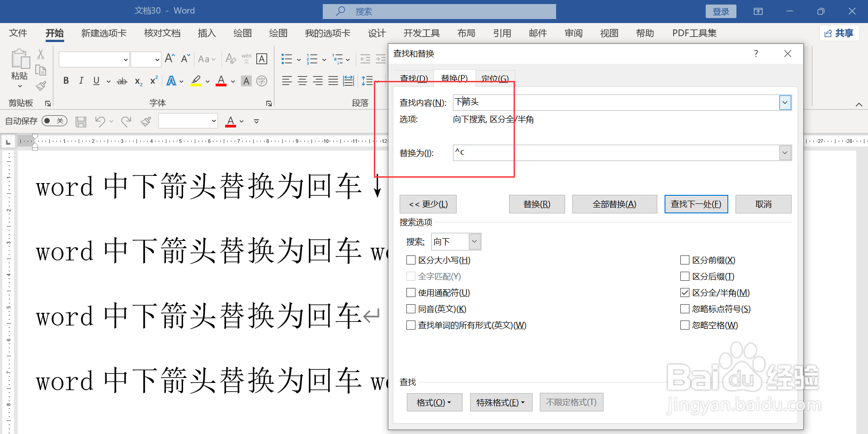Check Use wildcards 使用通配符(U)
Viewport: 868px width, 434px height.
[x=411, y=292]
